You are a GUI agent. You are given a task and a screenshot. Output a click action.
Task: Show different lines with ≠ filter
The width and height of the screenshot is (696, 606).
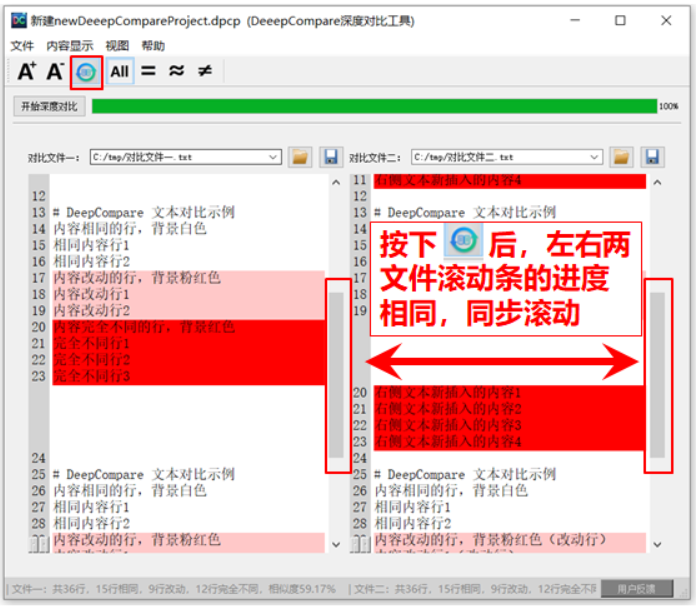205,71
